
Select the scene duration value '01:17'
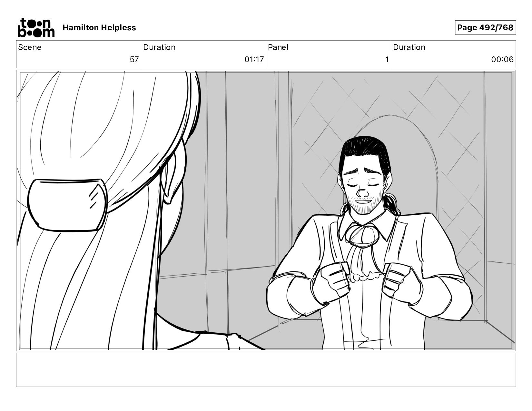coord(254,60)
